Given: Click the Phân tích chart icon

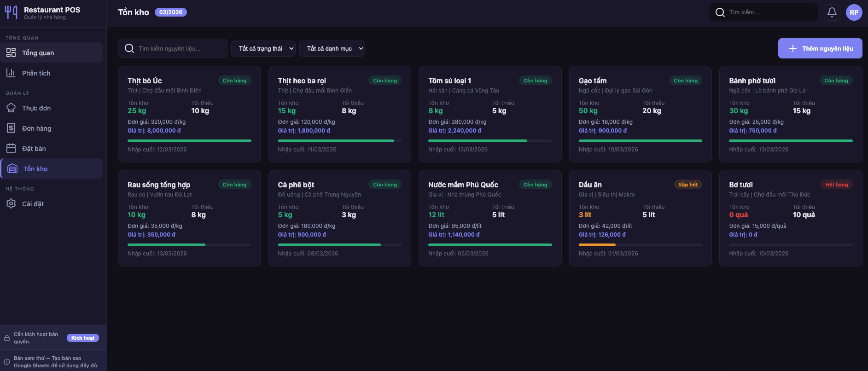Looking at the screenshot, I should pos(11,73).
